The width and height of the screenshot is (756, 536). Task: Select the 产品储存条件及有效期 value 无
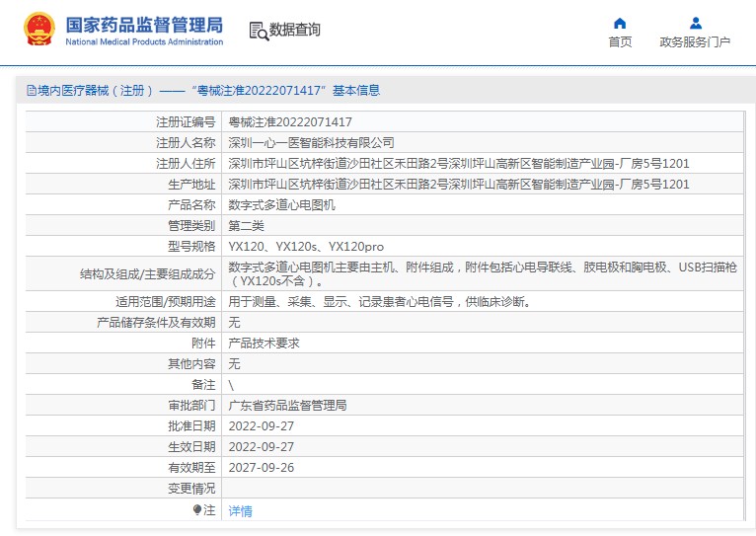(234, 323)
